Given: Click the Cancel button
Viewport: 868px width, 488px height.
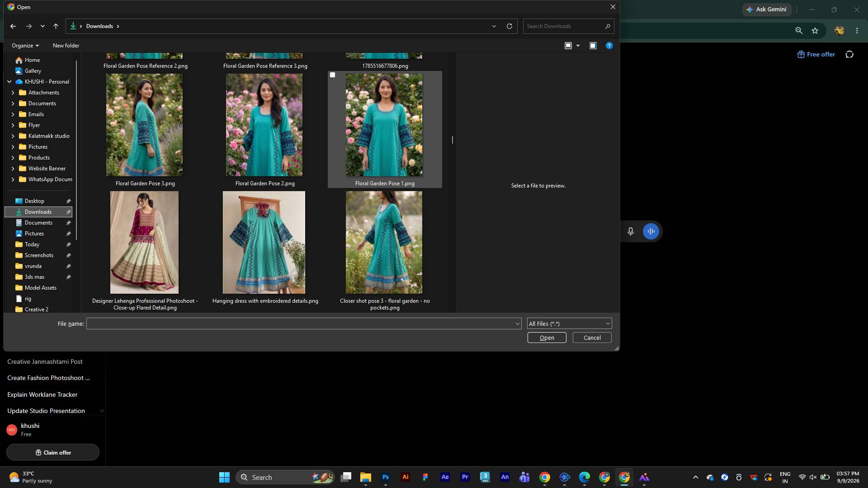Looking at the screenshot, I should pos(592,338).
